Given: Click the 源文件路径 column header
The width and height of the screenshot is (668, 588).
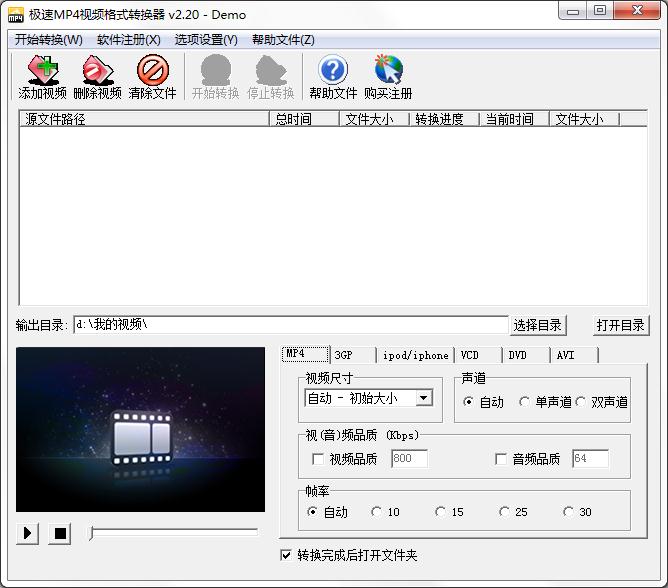Looking at the screenshot, I should click(x=144, y=119).
